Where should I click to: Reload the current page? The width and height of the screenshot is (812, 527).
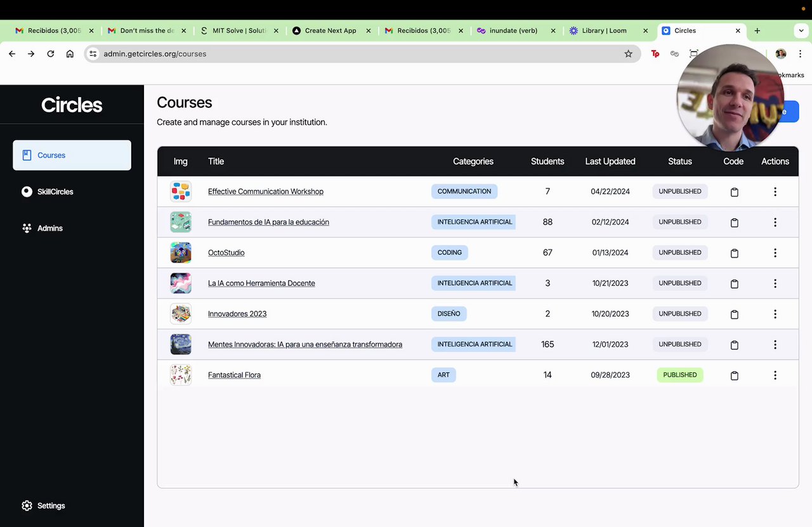pos(51,54)
